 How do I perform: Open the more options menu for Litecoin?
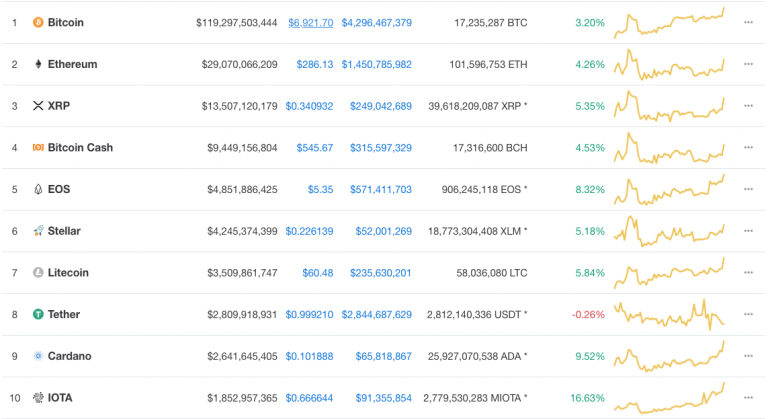coord(748,272)
